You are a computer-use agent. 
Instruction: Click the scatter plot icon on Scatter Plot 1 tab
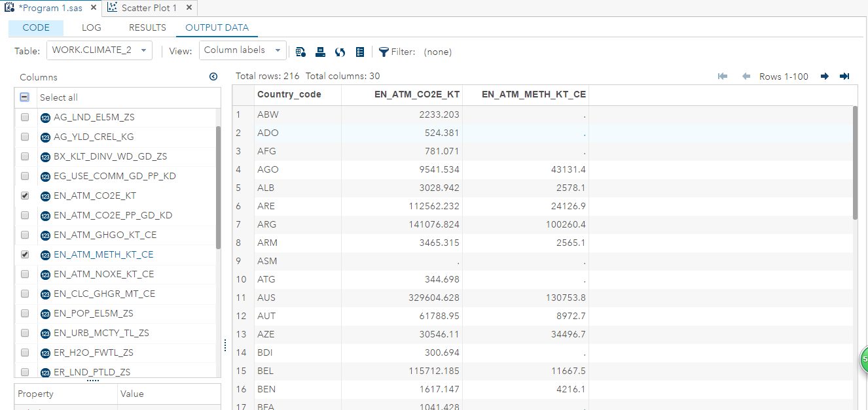(x=112, y=8)
